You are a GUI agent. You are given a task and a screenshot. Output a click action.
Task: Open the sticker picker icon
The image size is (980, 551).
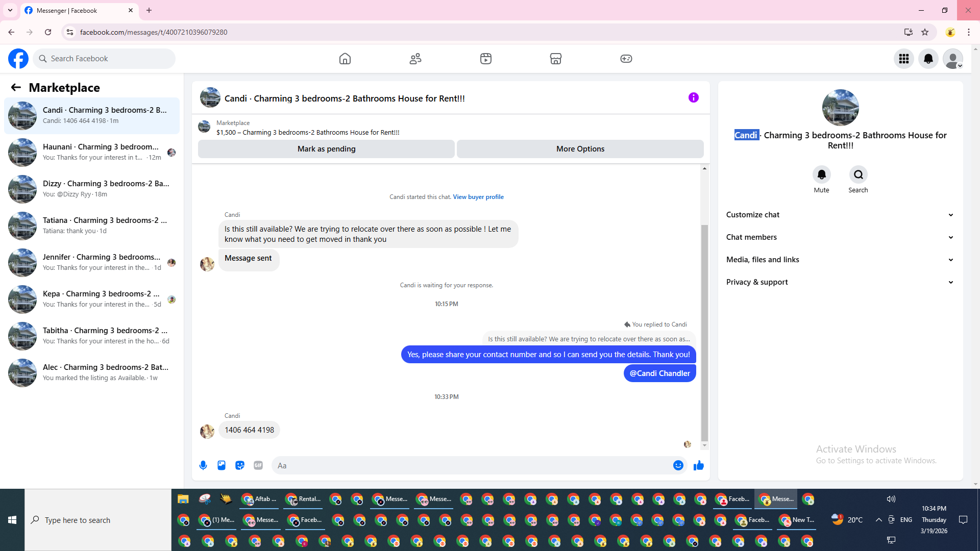point(240,465)
